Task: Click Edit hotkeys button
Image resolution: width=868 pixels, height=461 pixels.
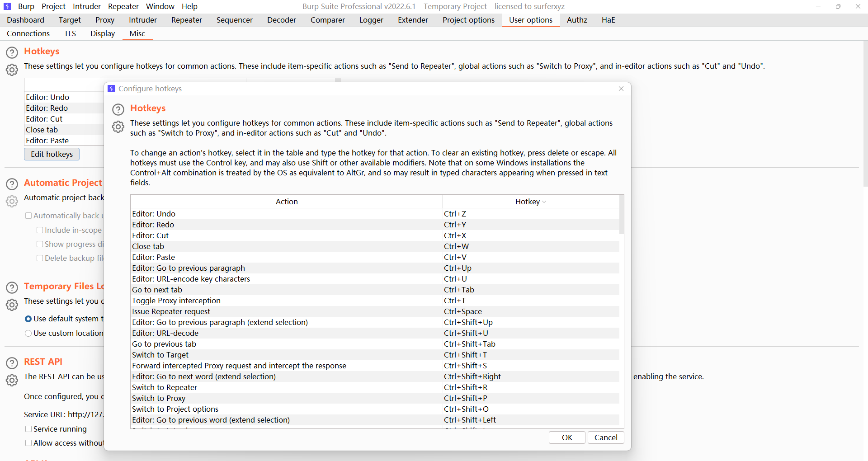Action: point(52,154)
